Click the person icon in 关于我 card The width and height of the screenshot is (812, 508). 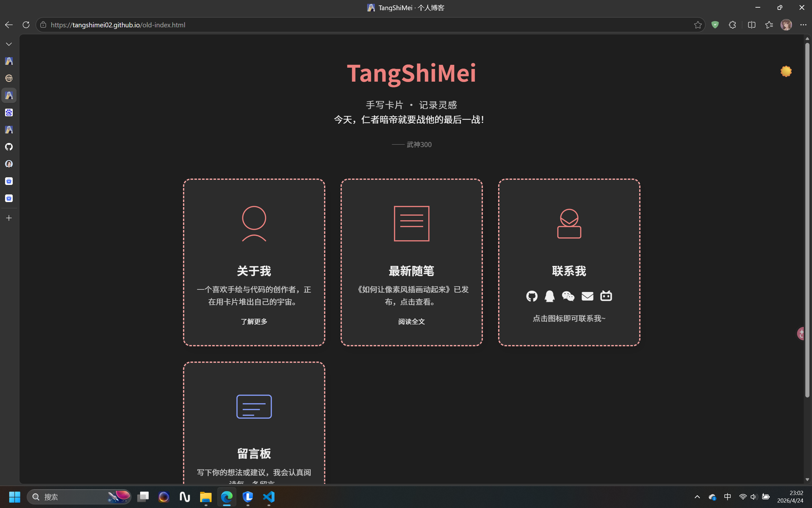tap(254, 223)
